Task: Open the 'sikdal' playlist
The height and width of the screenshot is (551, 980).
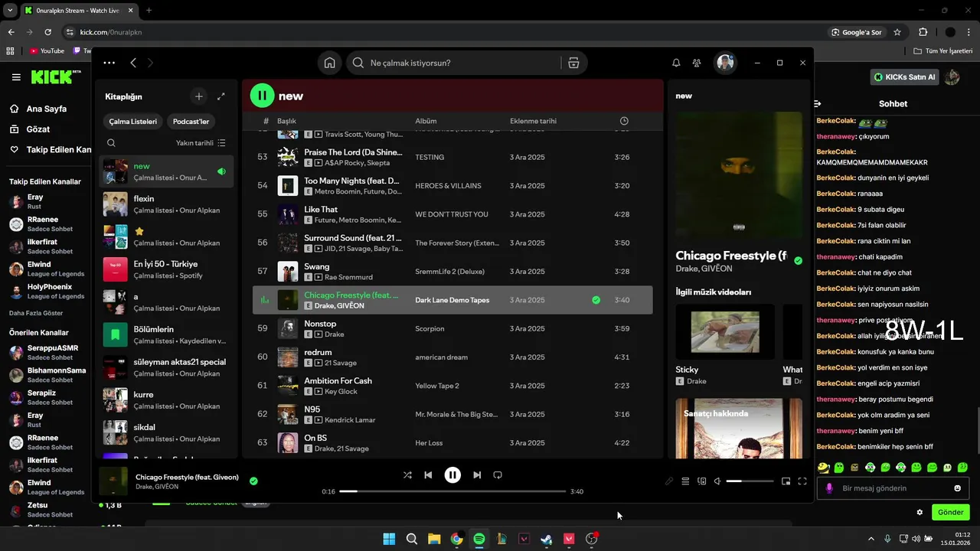Action: (166, 432)
